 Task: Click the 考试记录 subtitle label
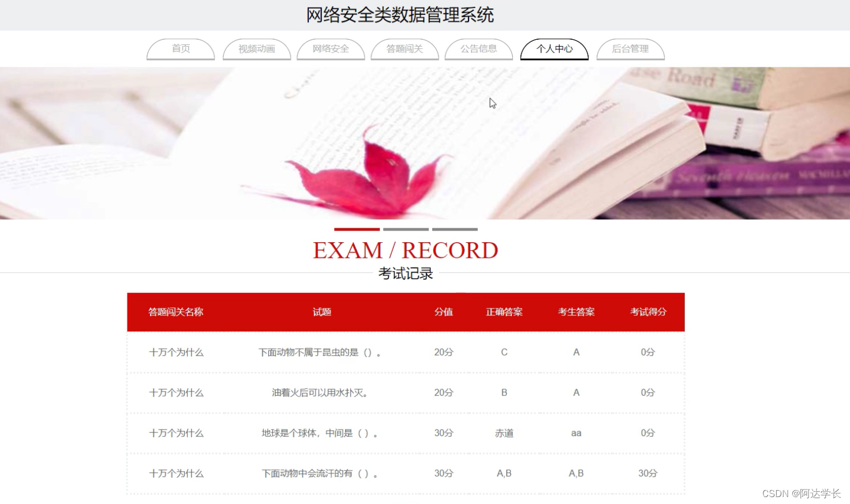coord(406,273)
